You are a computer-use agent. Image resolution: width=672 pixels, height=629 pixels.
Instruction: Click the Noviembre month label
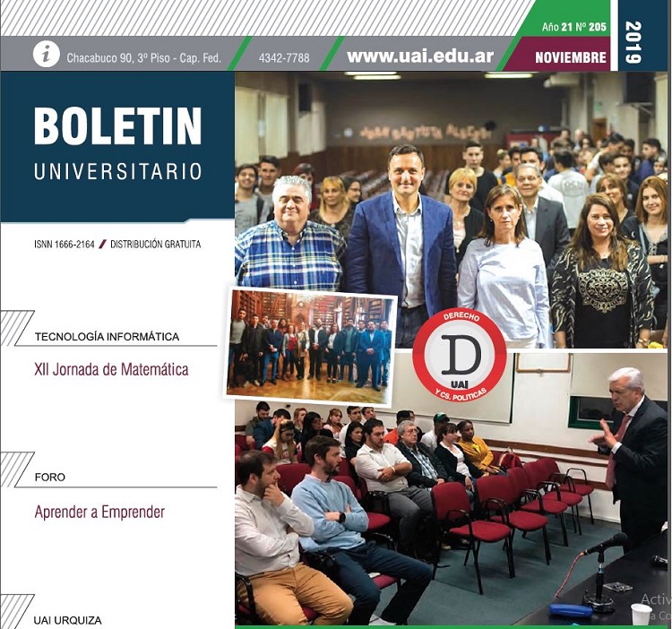click(571, 57)
